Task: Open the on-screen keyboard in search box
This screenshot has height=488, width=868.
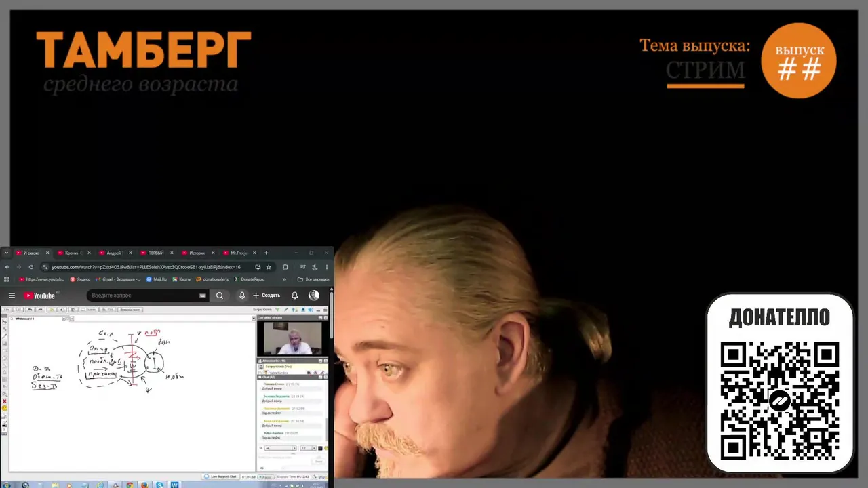Action: click(x=202, y=296)
